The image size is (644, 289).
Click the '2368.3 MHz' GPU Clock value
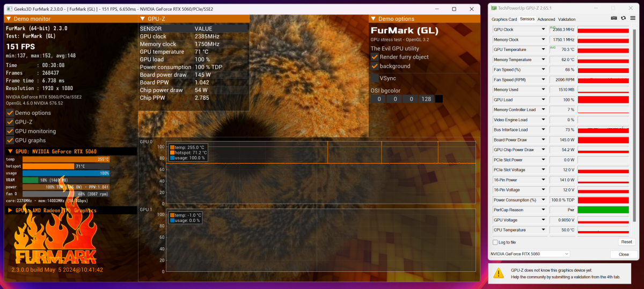563,30
